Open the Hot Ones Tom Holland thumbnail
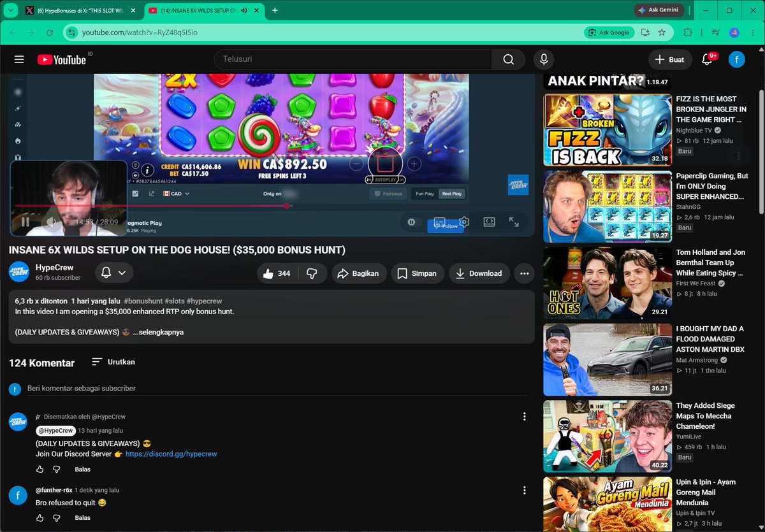The width and height of the screenshot is (765, 532). [608, 283]
